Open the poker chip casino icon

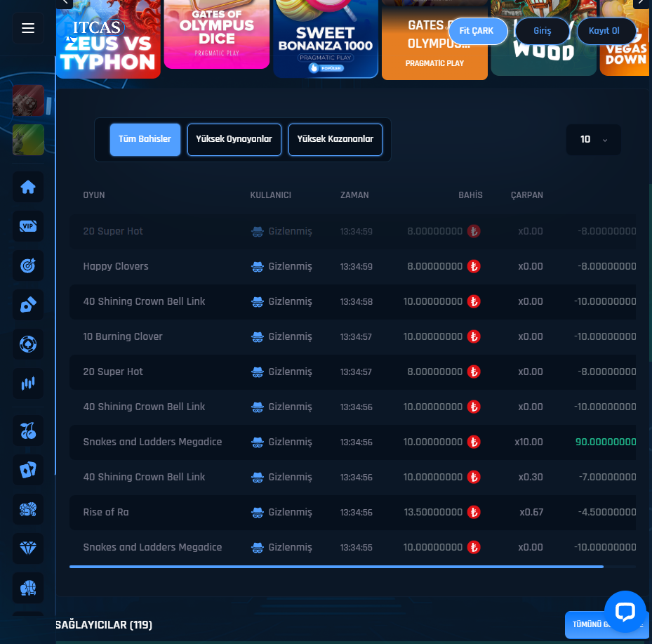28,345
